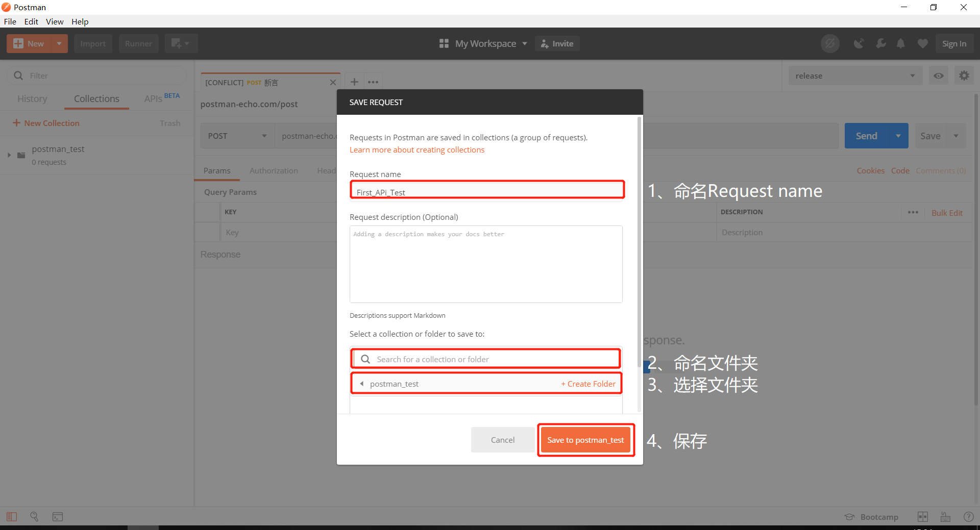Open the Cookies link
980x530 pixels.
pos(870,171)
